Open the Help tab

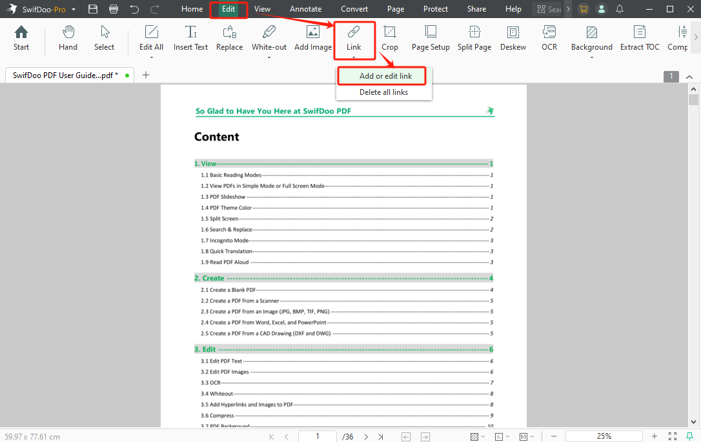click(x=513, y=9)
